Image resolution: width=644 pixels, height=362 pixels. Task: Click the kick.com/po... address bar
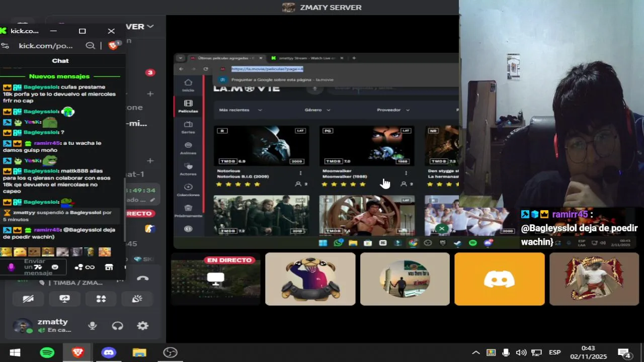pyautogui.click(x=46, y=46)
